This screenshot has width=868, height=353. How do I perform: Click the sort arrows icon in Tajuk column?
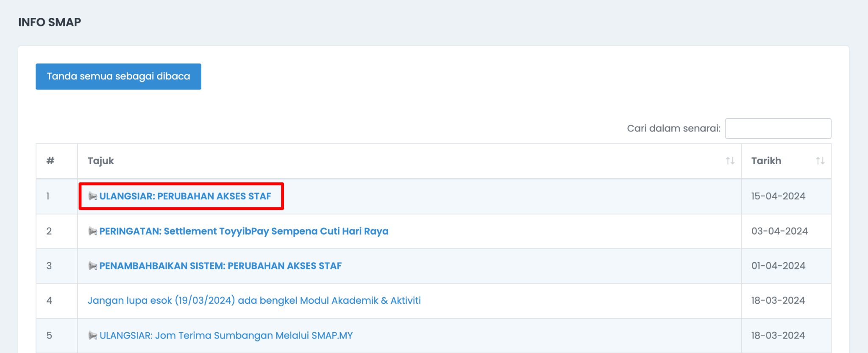pyautogui.click(x=730, y=161)
